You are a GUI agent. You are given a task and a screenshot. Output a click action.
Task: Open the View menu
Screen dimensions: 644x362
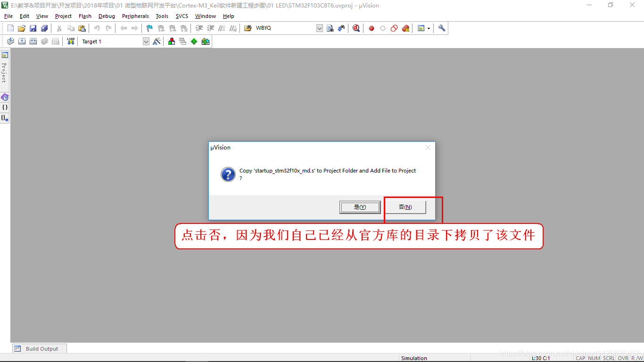42,16
